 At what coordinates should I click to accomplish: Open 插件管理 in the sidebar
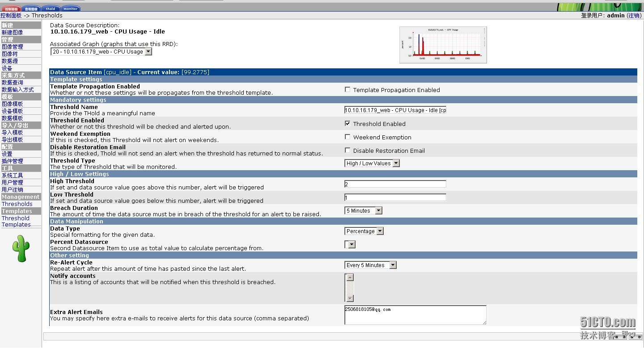(12, 161)
